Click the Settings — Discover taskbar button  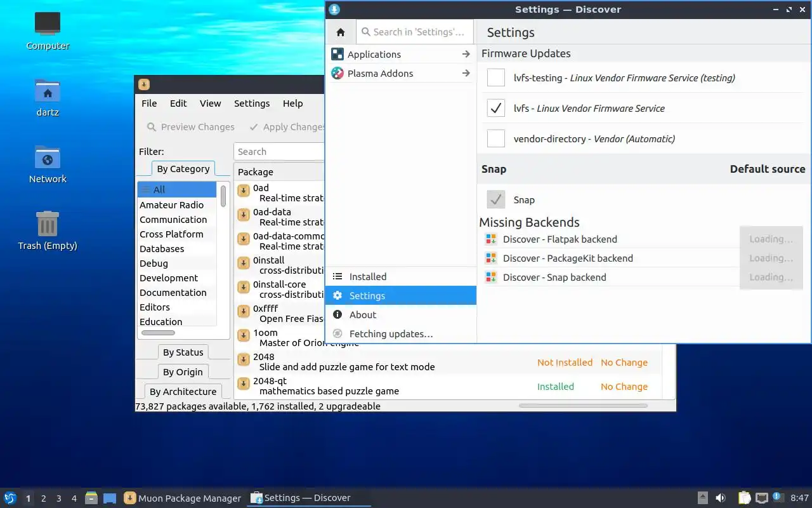pos(309,498)
